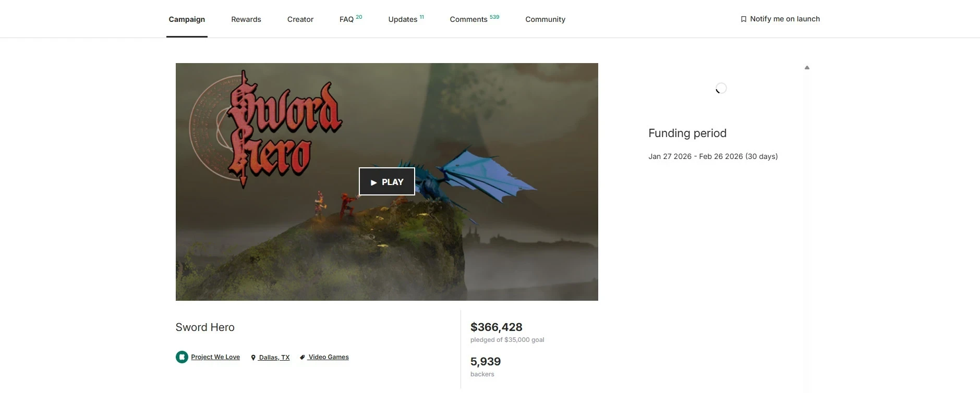980x393 pixels.
Task: Open the Creator tab
Action: 300,19
